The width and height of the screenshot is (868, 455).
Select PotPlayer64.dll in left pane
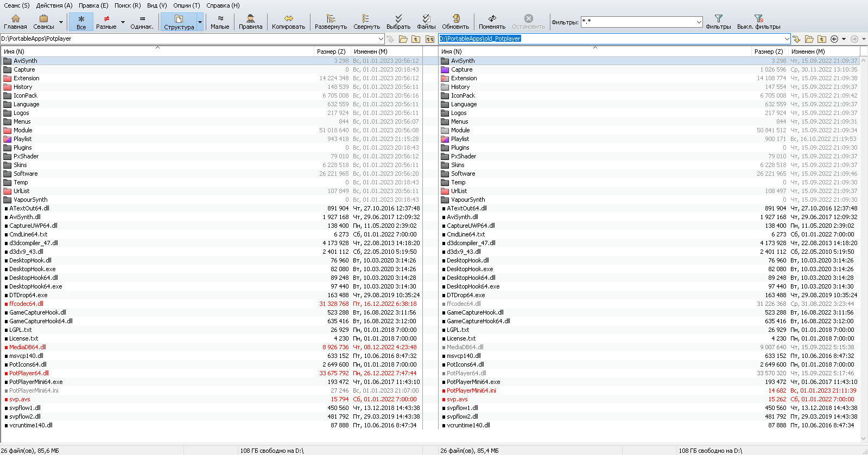pyautogui.click(x=29, y=373)
